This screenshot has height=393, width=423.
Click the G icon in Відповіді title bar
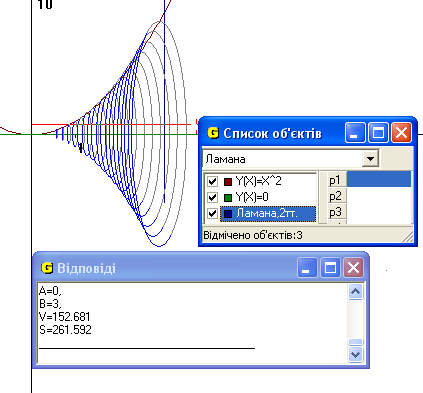(x=47, y=268)
